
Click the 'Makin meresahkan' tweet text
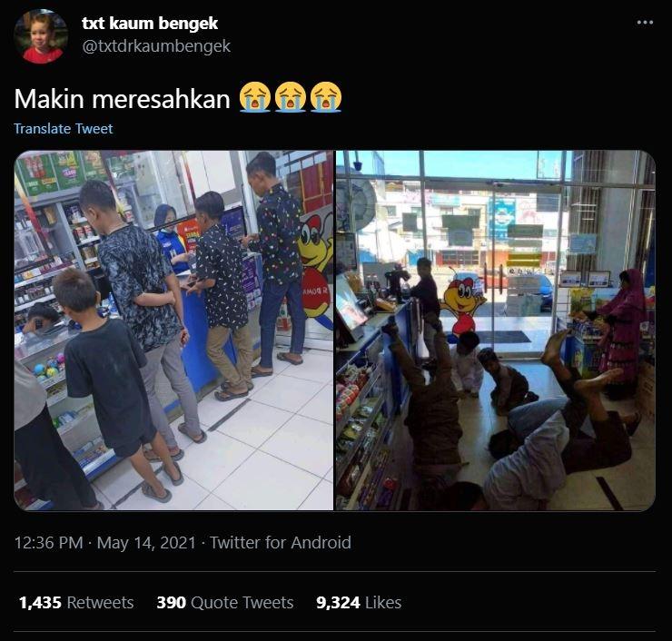123,99
